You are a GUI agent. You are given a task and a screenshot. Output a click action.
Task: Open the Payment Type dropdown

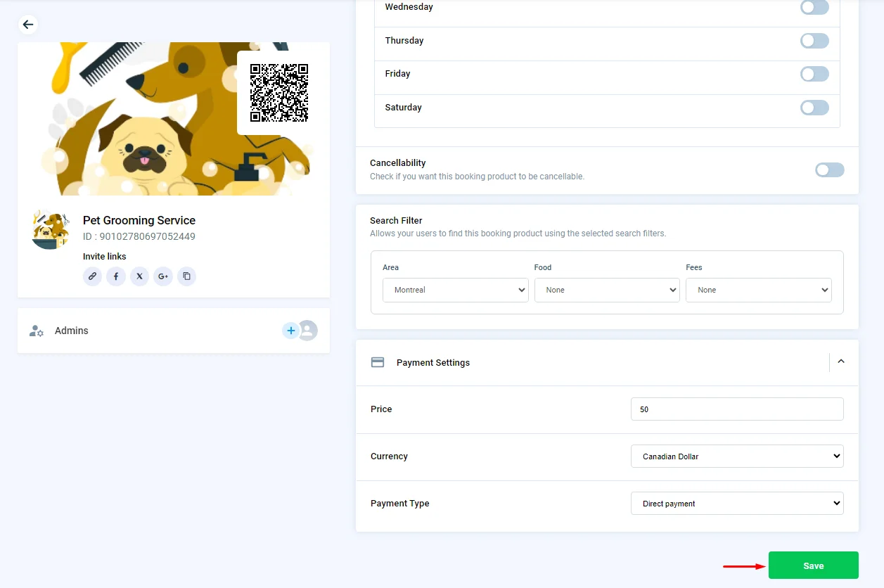737,504
